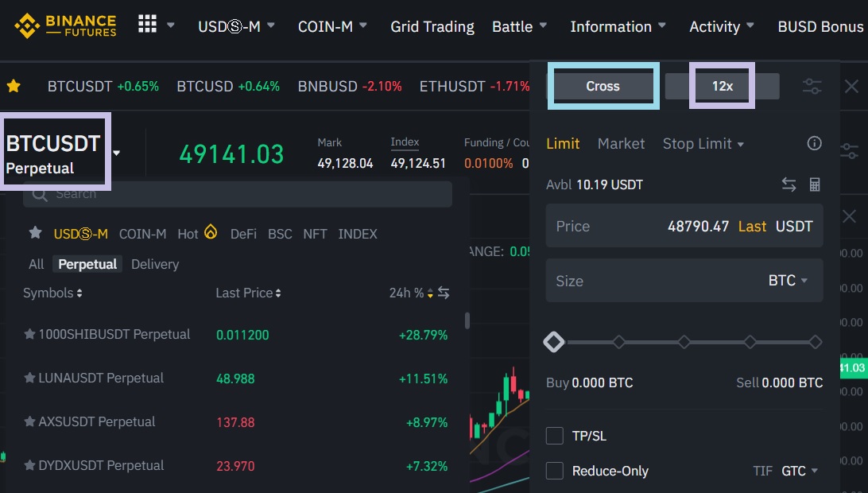Open the order panel settings sliders icon

(812, 87)
